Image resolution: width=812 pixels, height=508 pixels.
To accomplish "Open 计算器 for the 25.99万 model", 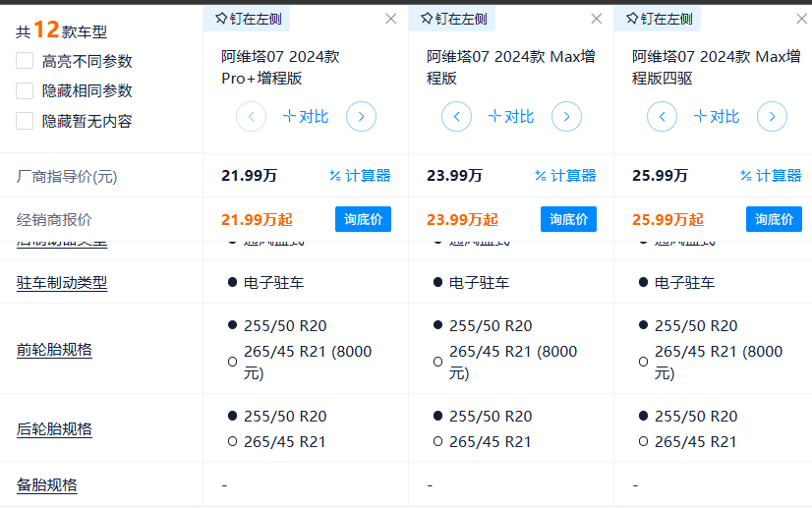I will click(x=771, y=176).
